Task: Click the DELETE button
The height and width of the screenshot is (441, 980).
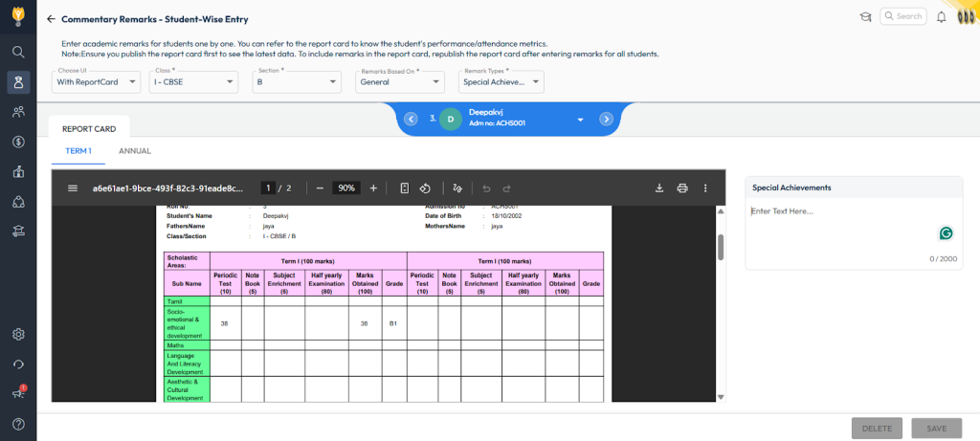Action: coord(876,428)
